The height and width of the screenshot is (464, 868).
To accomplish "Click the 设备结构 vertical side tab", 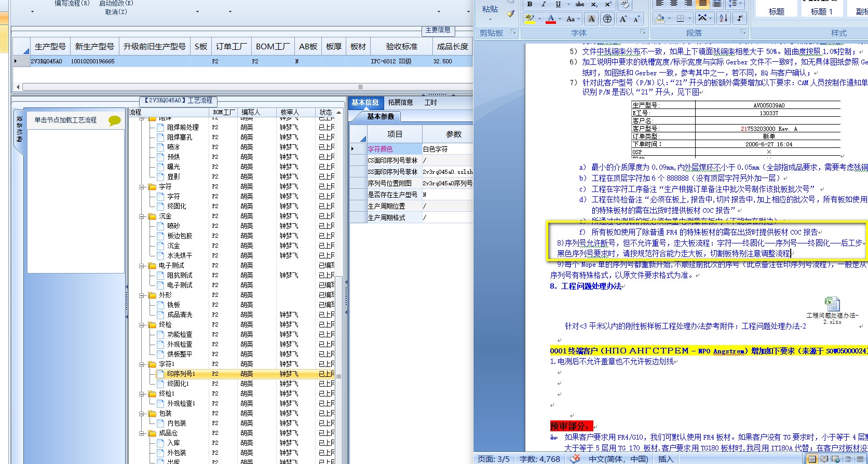I will pos(19,131).
